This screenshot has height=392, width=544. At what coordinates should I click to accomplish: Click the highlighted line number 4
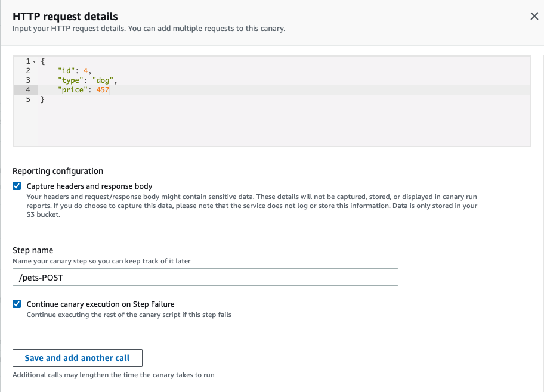tap(27, 89)
